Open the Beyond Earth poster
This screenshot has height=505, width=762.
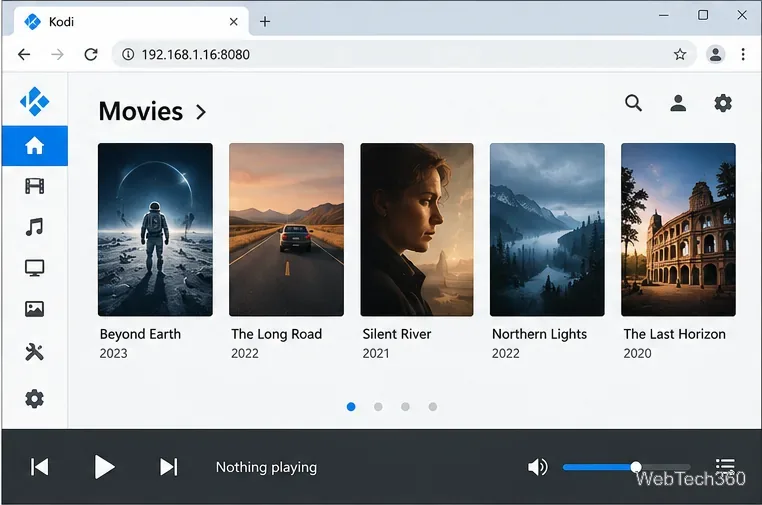[155, 229]
